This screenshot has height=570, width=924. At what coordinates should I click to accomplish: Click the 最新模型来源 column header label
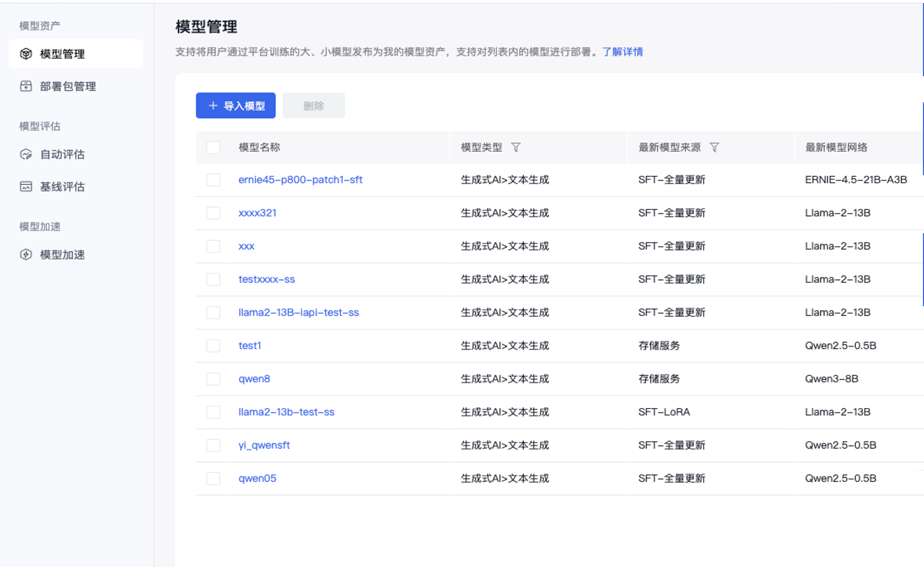click(x=670, y=148)
